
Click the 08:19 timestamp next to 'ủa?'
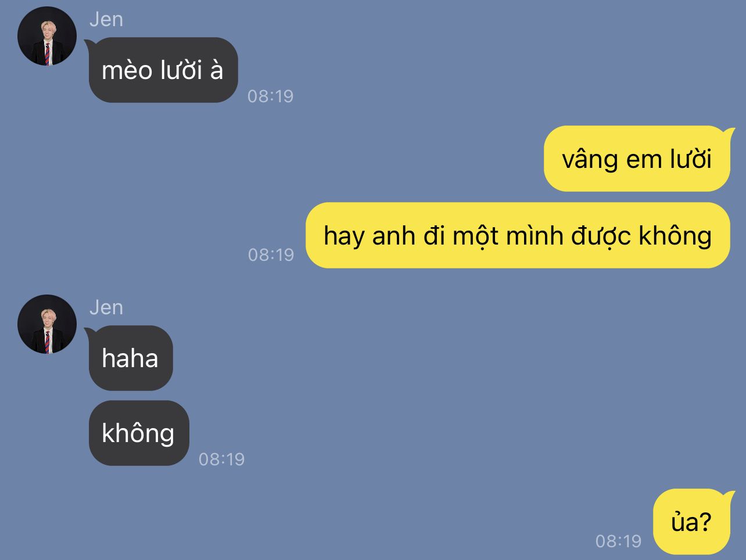618,541
